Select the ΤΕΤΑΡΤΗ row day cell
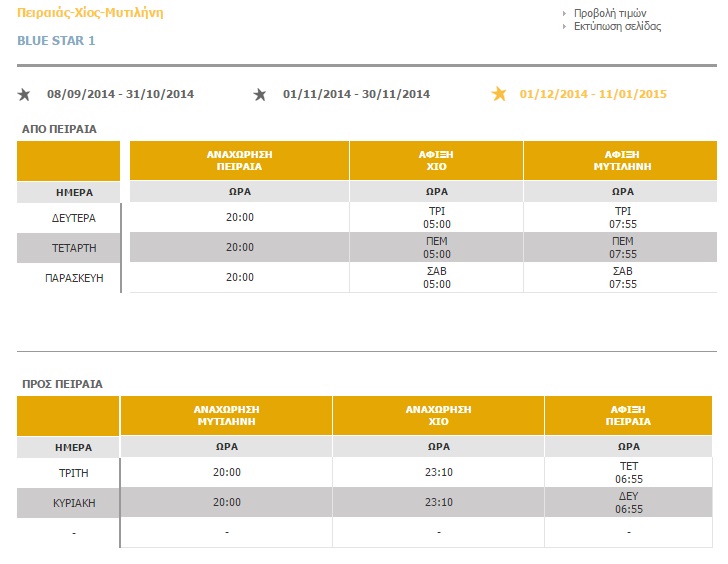Viewport: 728px width, 564px height. coord(68,247)
